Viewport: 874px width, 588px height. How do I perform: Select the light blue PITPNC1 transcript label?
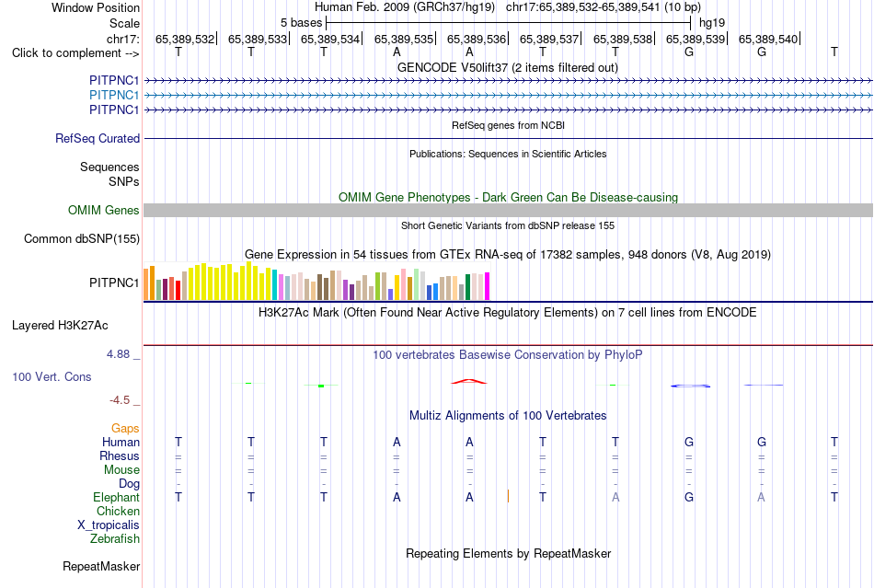click(x=114, y=95)
